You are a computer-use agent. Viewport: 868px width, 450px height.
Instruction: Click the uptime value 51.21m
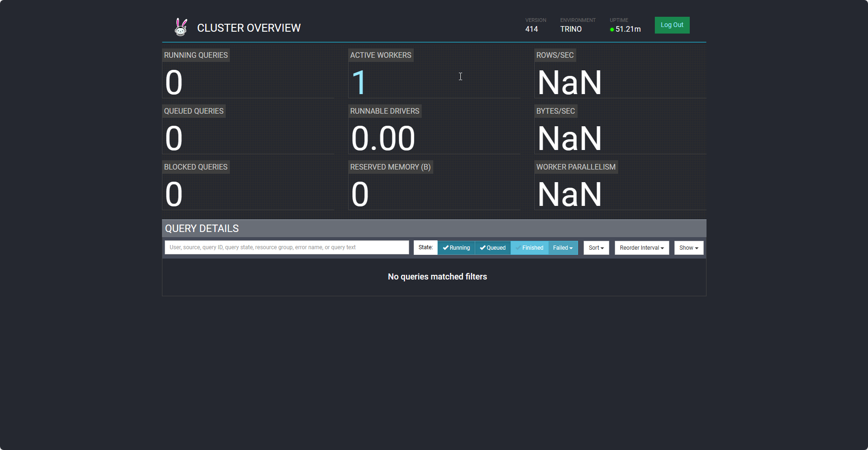(x=628, y=29)
